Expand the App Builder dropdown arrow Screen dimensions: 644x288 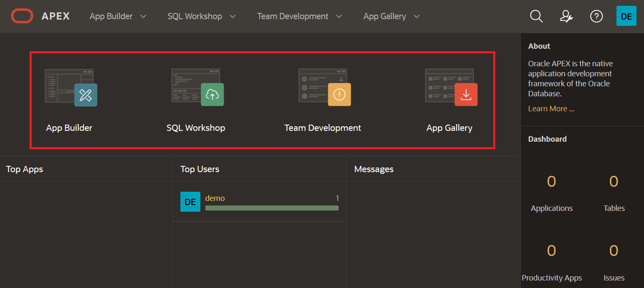(x=143, y=17)
